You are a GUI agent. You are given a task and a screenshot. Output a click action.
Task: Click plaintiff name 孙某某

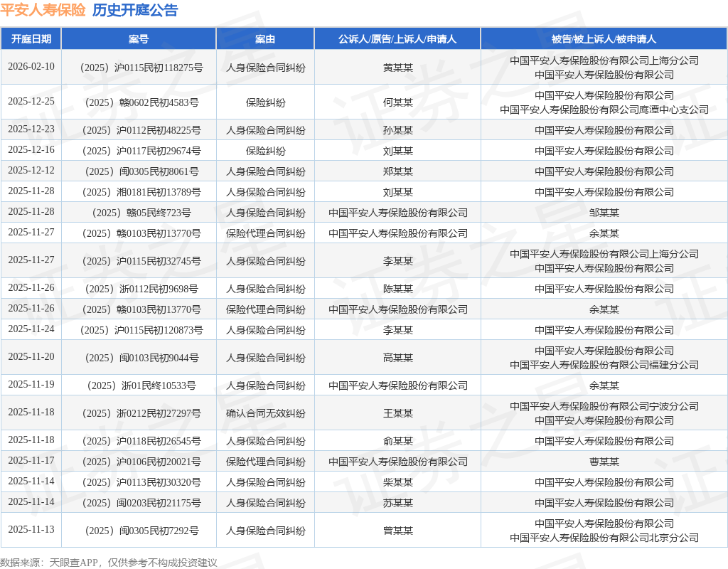398,131
